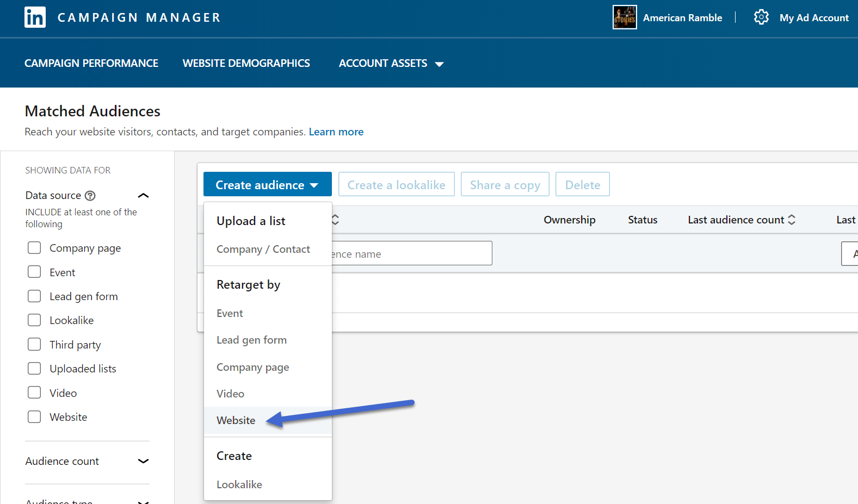Select the Uploaded lists checkbox
This screenshot has width=858, height=504.
[34, 368]
